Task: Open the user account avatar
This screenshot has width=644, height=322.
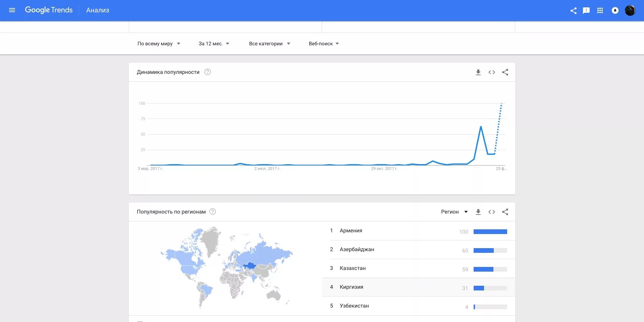Action: pos(630,10)
